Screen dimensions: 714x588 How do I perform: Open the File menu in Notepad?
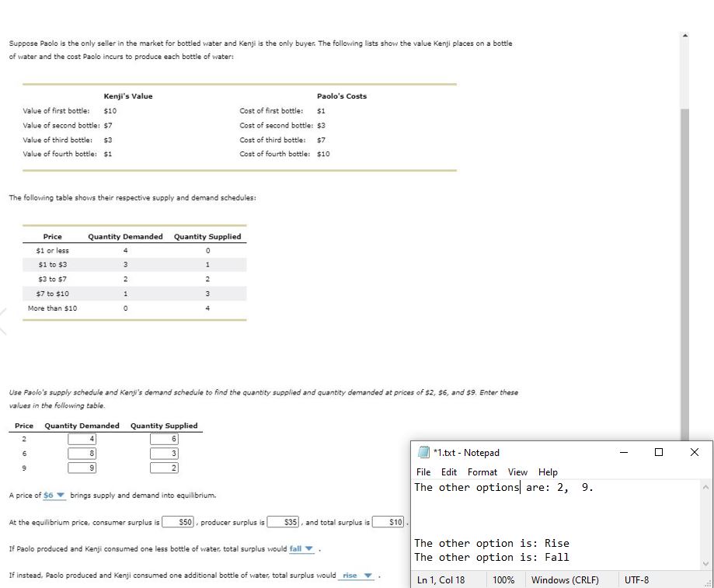[x=423, y=472]
